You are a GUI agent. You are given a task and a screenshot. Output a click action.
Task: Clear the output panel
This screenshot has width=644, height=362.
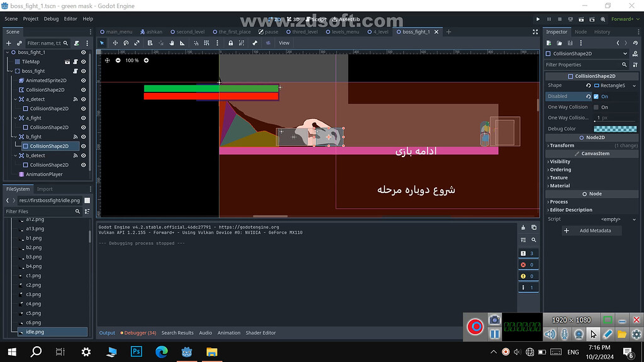(523, 228)
